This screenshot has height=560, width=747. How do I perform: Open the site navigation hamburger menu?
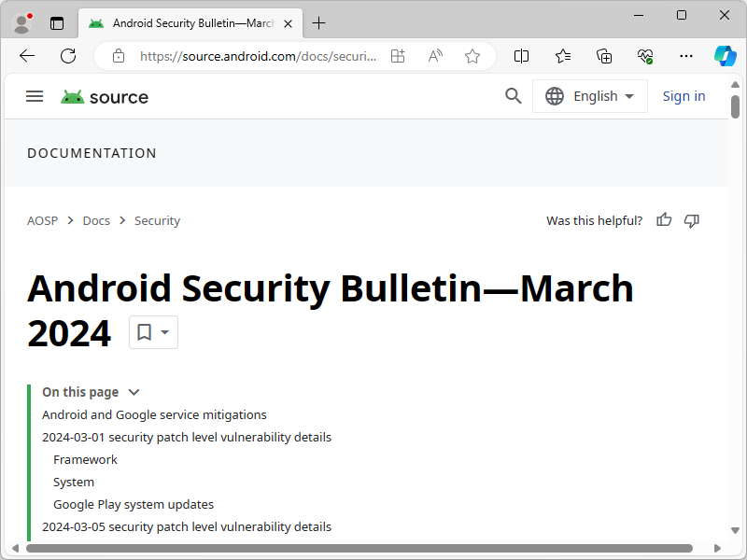pos(35,96)
